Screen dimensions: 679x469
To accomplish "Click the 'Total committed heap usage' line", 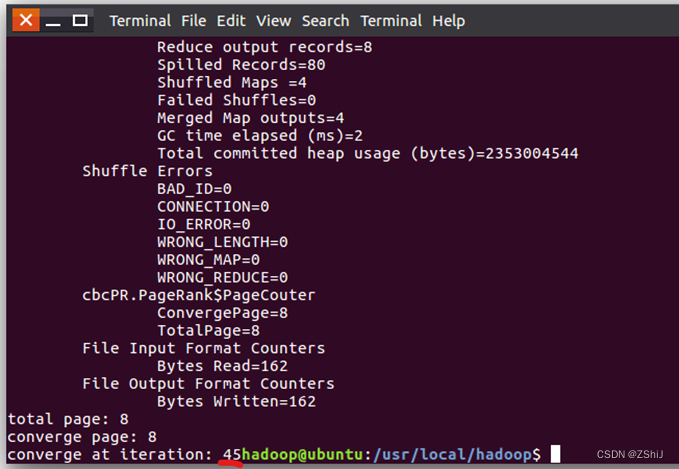I will coord(368,153).
